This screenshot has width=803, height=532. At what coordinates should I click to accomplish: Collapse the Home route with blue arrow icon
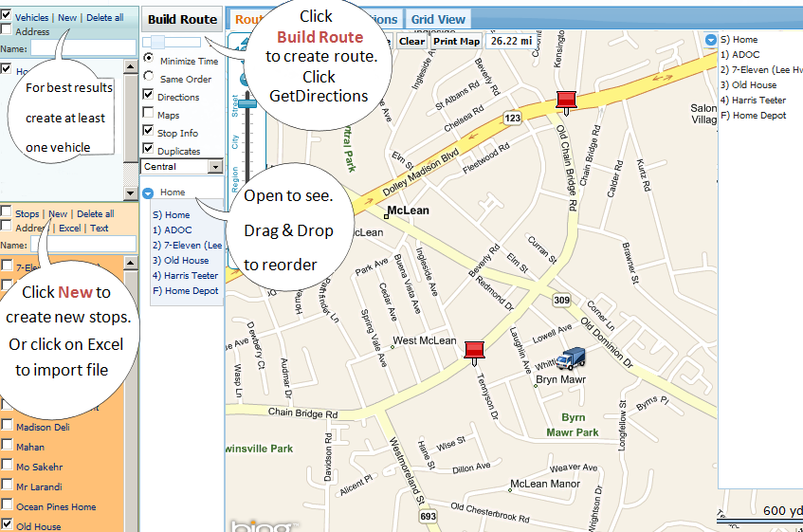coord(148,193)
